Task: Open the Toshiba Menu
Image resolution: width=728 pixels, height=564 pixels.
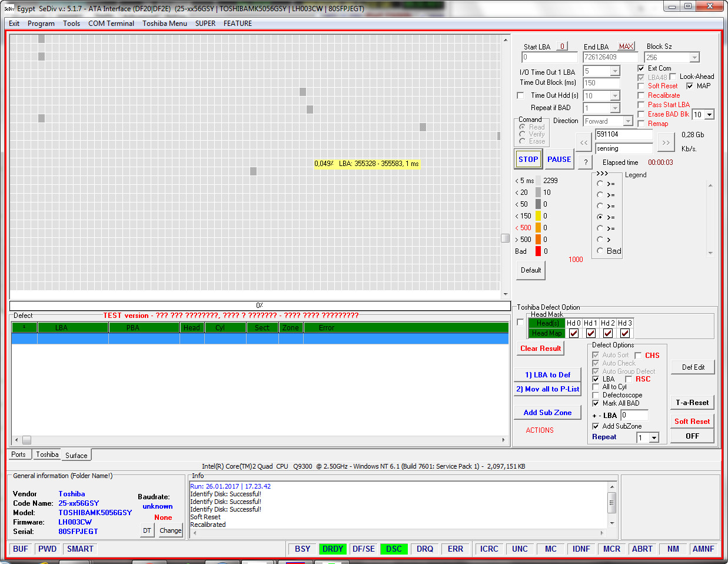Action: tap(165, 24)
